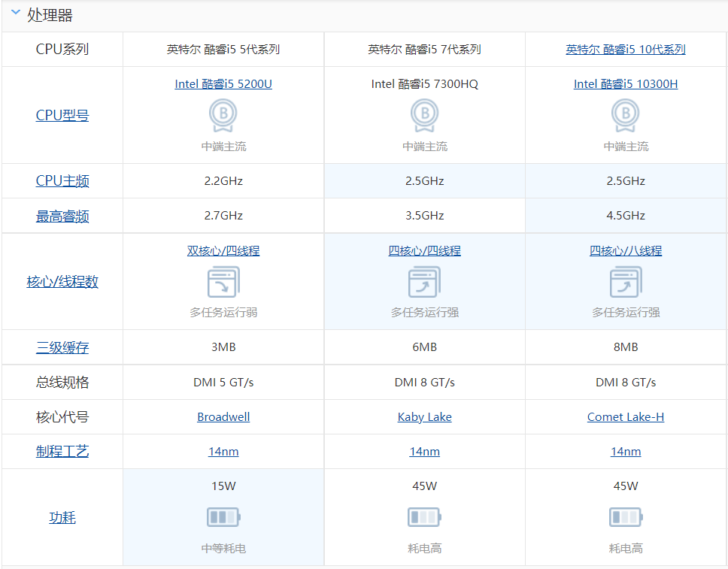The height and width of the screenshot is (569, 728).
Task: Click the 8MB cache value
Action: pyautogui.click(x=626, y=347)
